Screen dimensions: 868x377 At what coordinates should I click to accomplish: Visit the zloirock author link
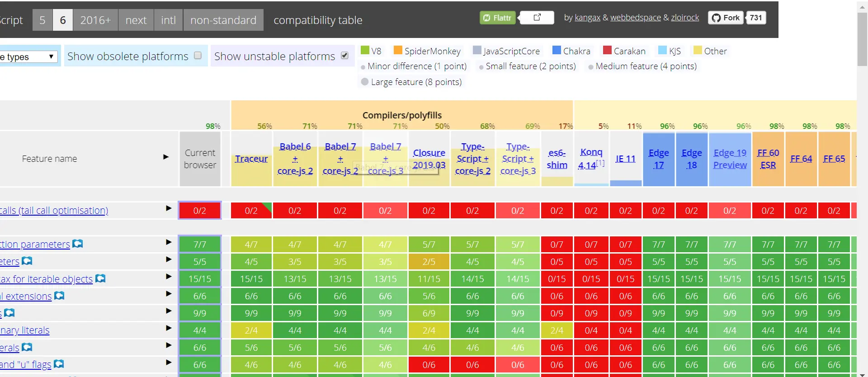pyautogui.click(x=685, y=18)
